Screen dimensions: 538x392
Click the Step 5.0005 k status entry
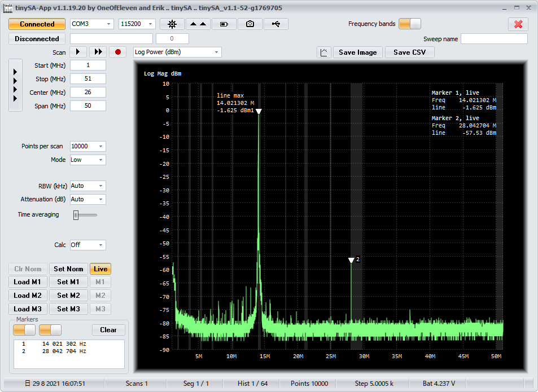tap(374, 384)
